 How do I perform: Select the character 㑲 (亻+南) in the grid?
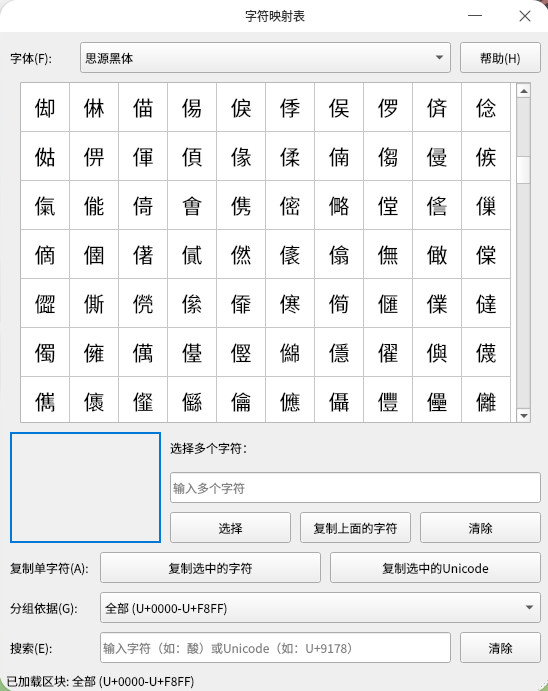tap(339, 156)
